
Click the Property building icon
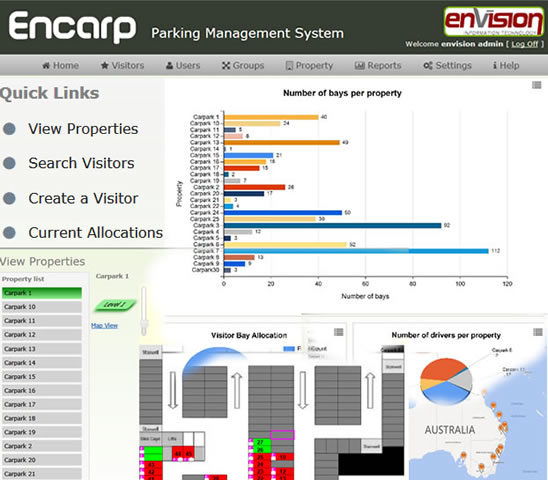point(289,66)
